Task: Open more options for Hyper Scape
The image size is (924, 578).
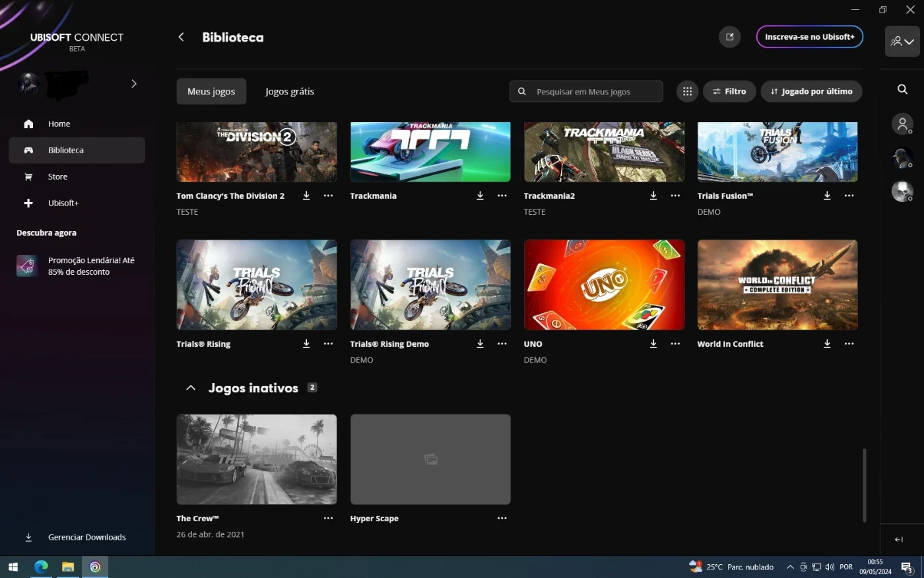Action: coord(502,518)
